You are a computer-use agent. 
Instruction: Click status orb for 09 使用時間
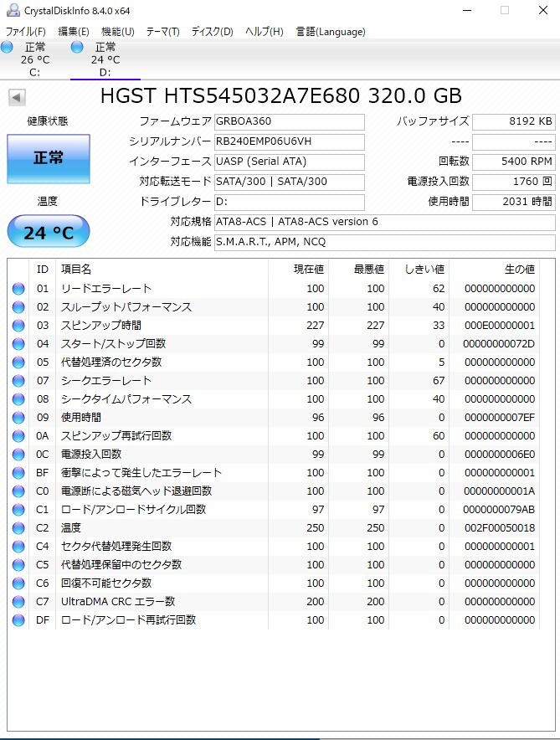pyautogui.click(x=18, y=418)
